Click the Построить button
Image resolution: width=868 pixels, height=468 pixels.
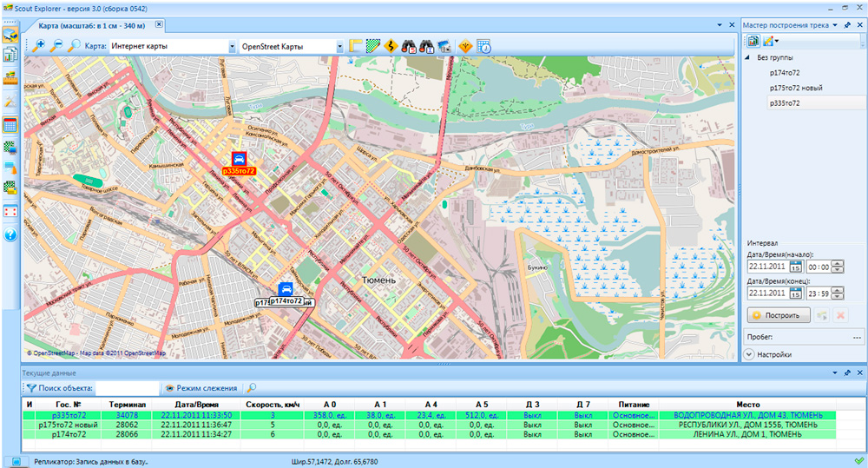pos(779,315)
